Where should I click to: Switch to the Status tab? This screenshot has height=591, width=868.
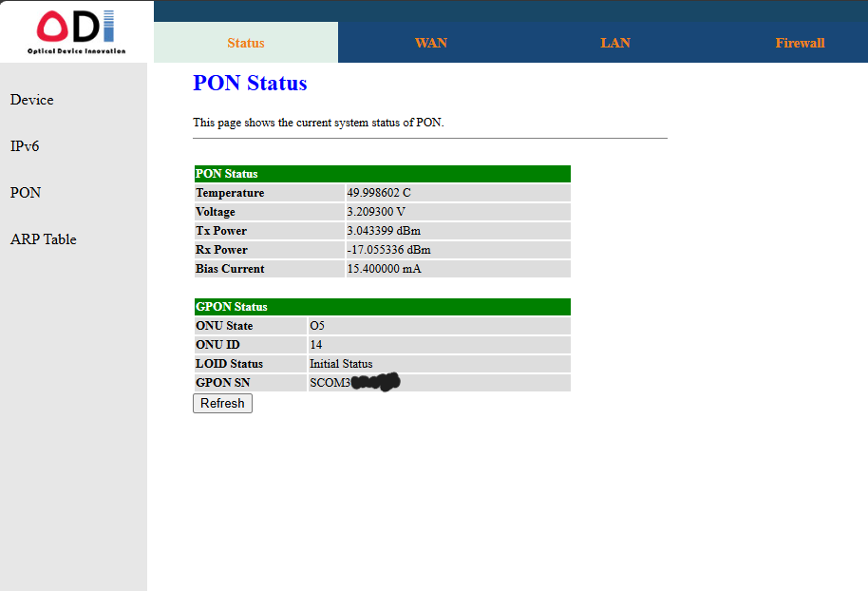tap(246, 43)
